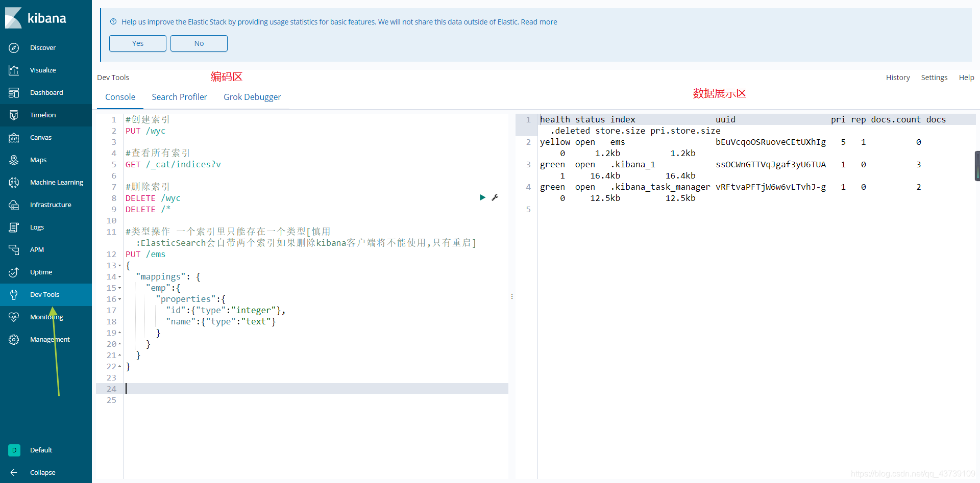Screen dimensions: 980x483
Task: Open the Discover compass icon
Action: 14,47
